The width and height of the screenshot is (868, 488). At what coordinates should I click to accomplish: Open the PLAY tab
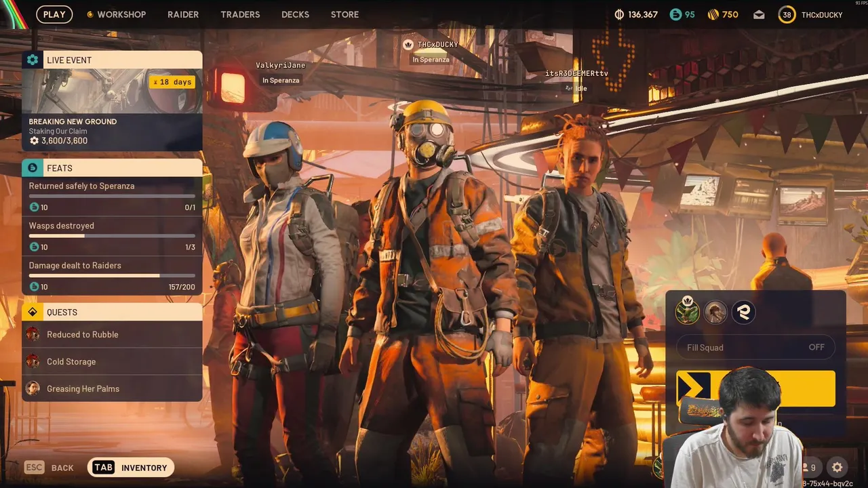click(54, 14)
